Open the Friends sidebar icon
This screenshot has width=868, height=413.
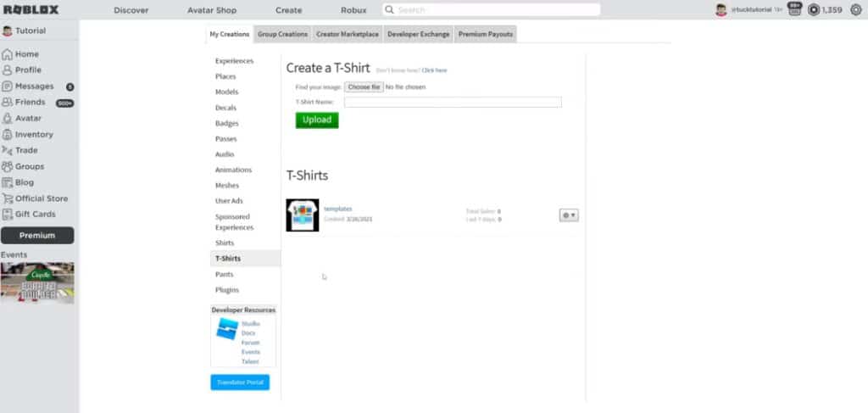pos(7,103)
